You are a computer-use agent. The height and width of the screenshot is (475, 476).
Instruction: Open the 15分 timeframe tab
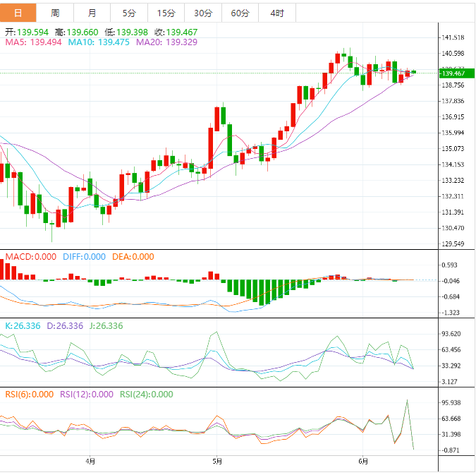coord(166,13)
